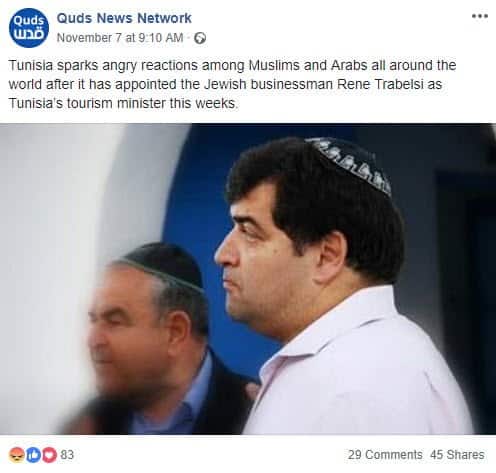Click the Public globe audience icon
The image size is (496, 473).
[x=200, y=38]
